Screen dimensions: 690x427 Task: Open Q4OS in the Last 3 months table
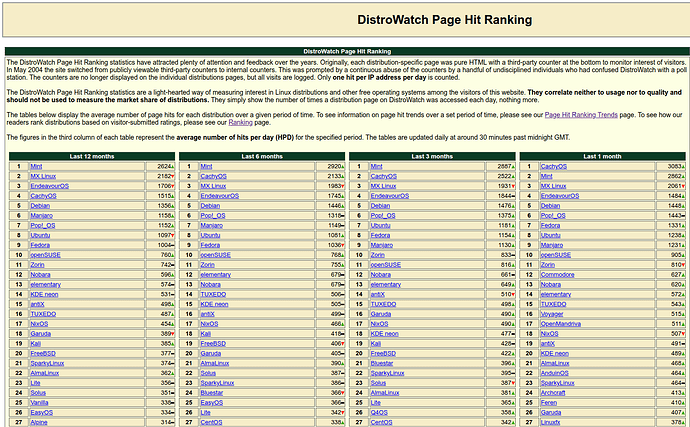pos(379,412)
